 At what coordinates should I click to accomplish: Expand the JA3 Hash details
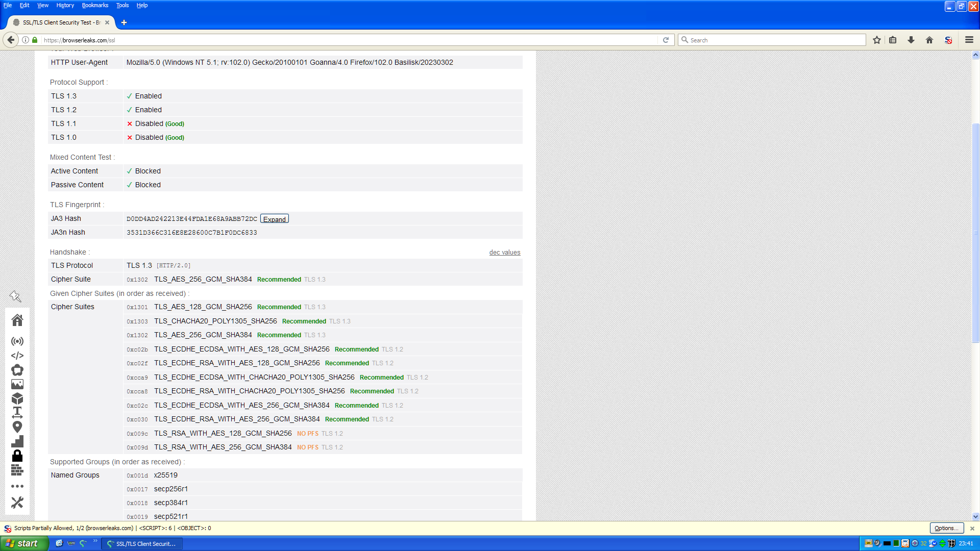[x=275, y=219]
